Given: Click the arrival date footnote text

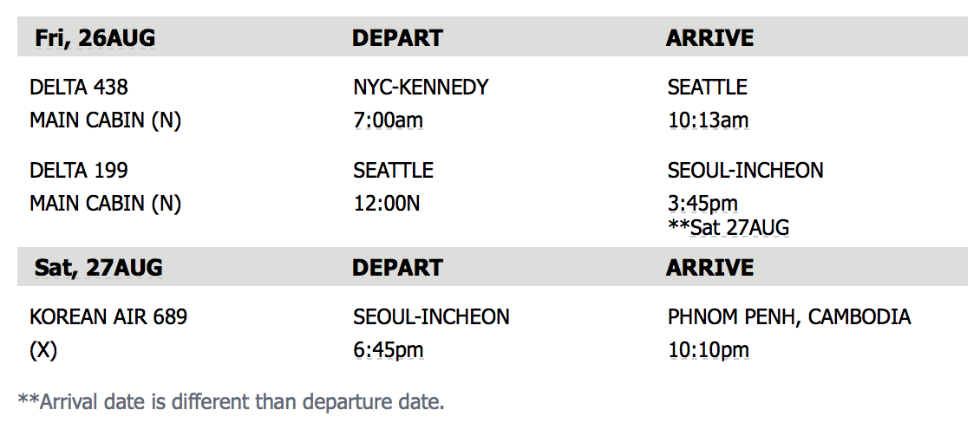Looking at the screenshot, I should pyautogui.click(x=232, y=401).
